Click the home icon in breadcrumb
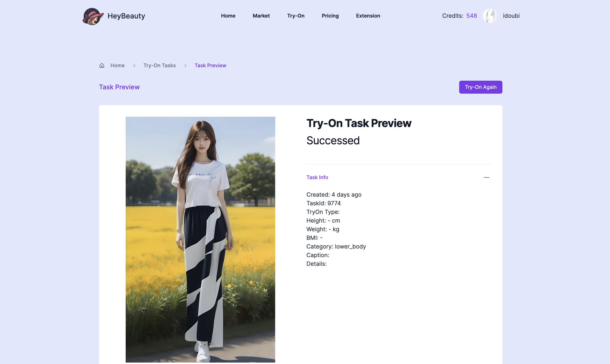The height and width of the screenshot is (364, 610). click(x=102, y=66)
